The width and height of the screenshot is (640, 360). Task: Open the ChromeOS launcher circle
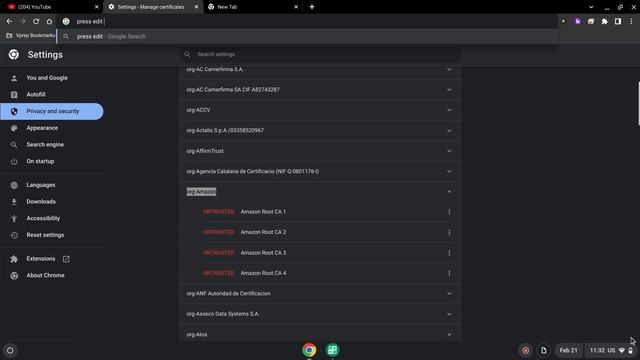(x=10, y=350)
